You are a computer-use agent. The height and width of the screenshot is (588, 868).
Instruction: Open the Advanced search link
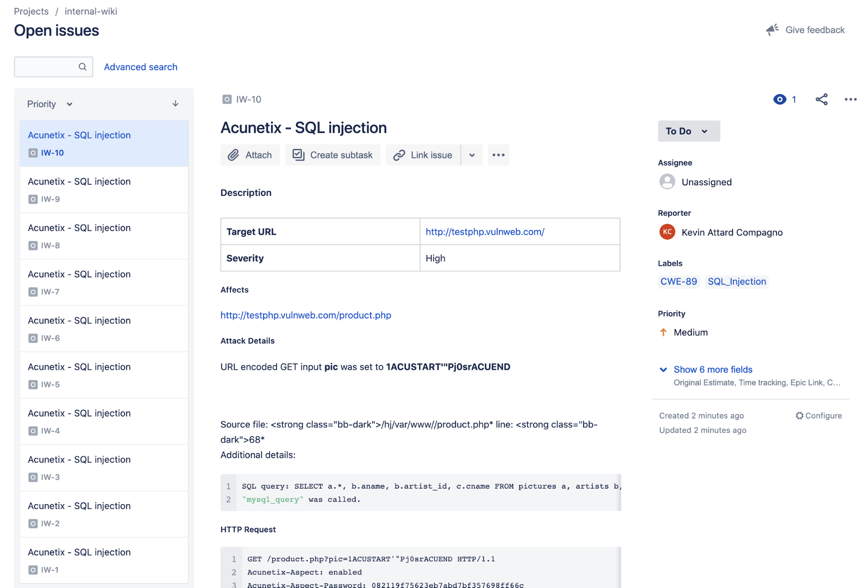tap(141, 67)
